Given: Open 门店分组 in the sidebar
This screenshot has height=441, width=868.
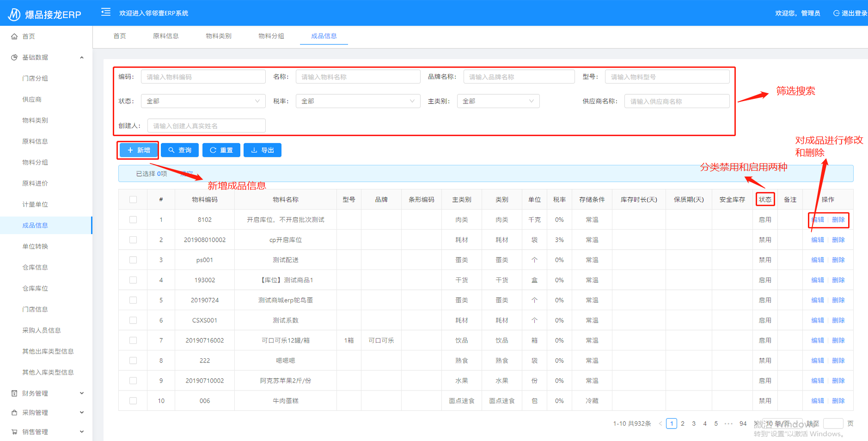Looking at the screenshot, I should (x=35, y=78).
